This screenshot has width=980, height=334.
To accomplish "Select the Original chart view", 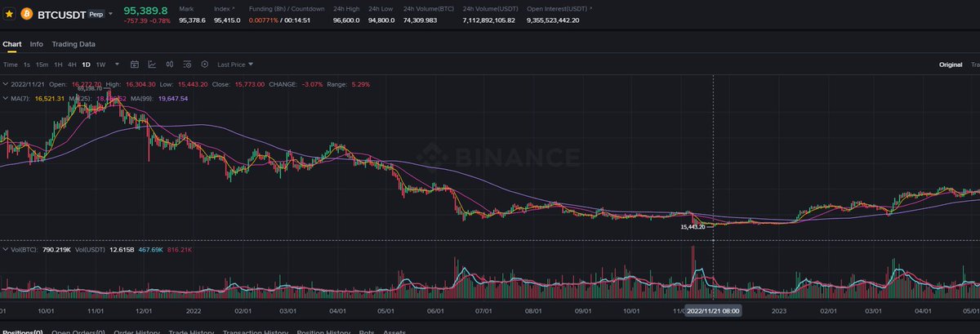I will [x=951, y=64].
